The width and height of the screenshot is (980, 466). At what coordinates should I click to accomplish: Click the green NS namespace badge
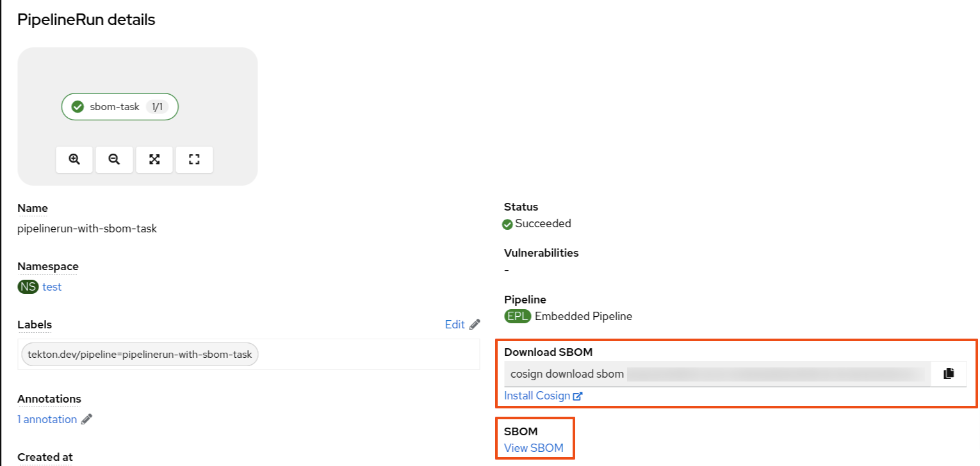pyautogui.click(x=28, y=287)
